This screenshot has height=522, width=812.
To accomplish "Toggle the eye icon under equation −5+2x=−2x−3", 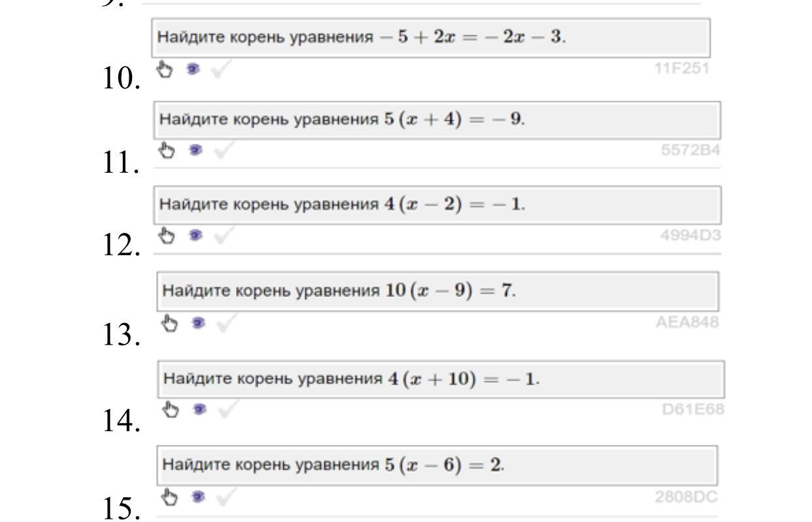I will coord(192,68).
